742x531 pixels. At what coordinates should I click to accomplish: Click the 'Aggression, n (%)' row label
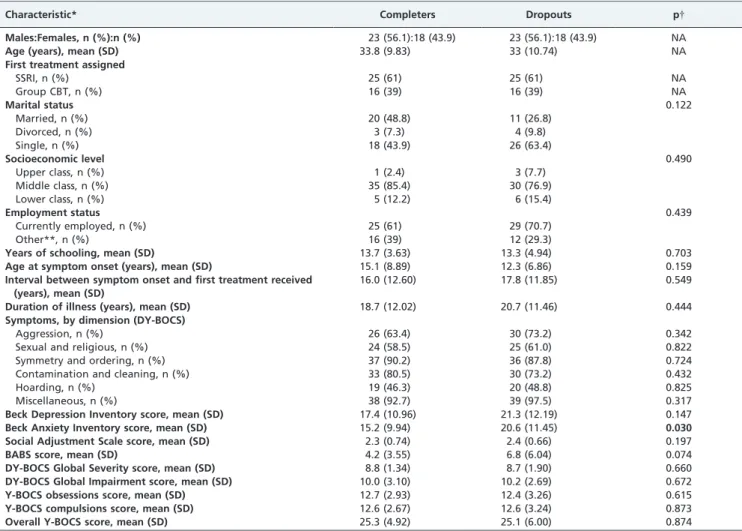coord(59,334)
